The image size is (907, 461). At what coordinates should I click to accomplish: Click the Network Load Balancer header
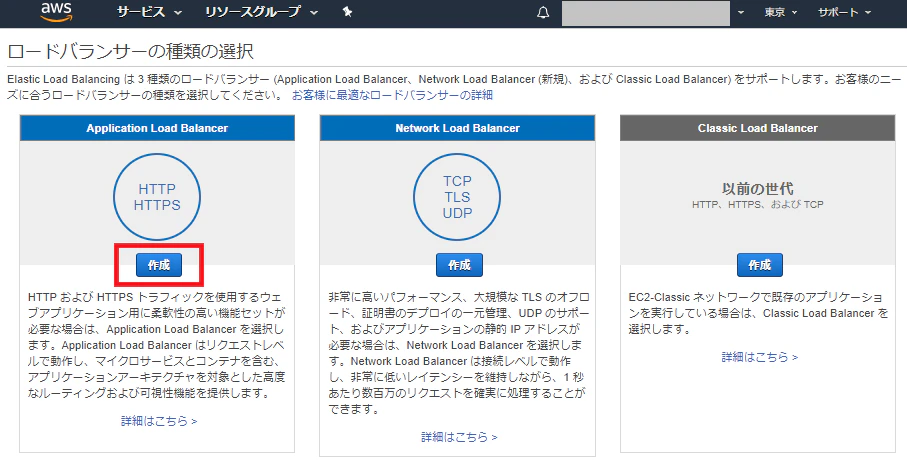pyautogui.click(x=458, y=128)
